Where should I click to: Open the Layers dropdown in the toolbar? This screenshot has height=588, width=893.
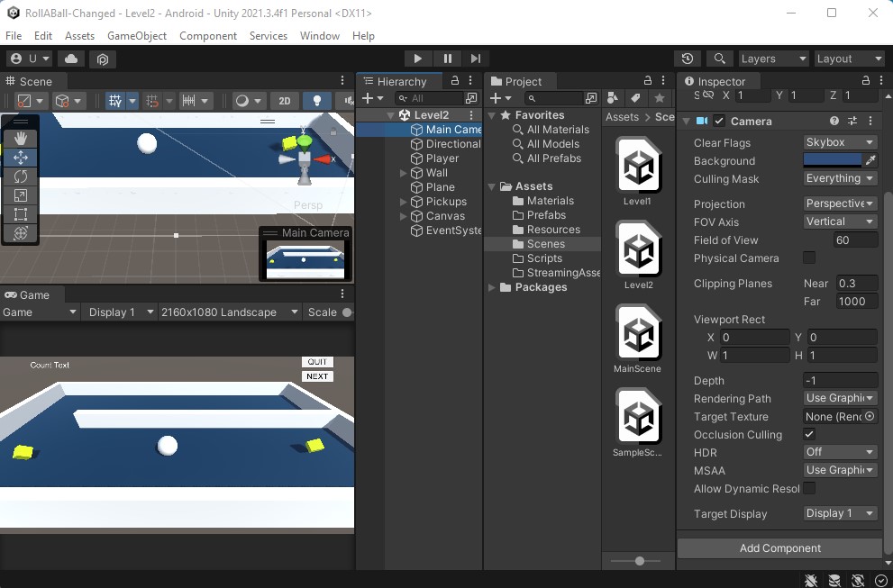772,58
